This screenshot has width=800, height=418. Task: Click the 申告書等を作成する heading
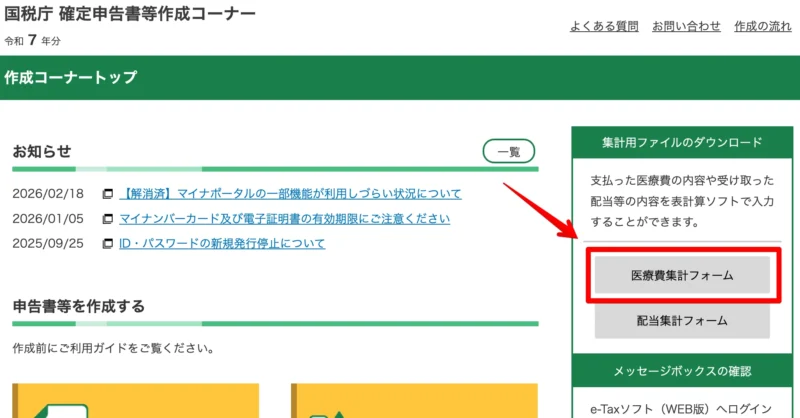[79, 306]
